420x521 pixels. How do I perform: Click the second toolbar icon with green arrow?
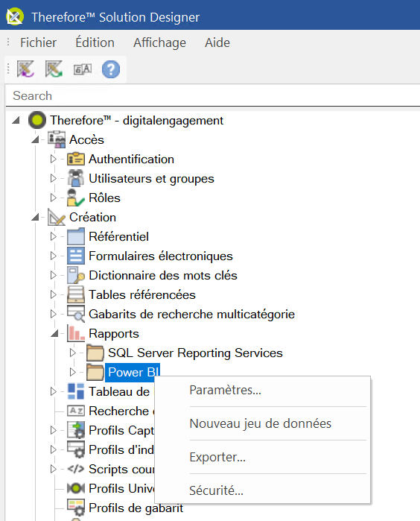pos(54,69)
